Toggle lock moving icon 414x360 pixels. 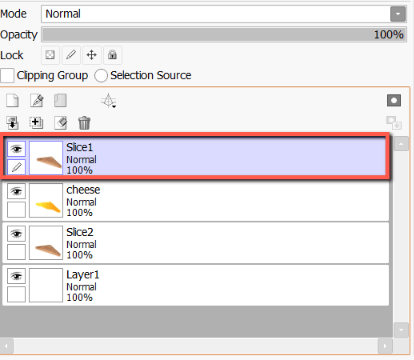(x=92, y=55)
